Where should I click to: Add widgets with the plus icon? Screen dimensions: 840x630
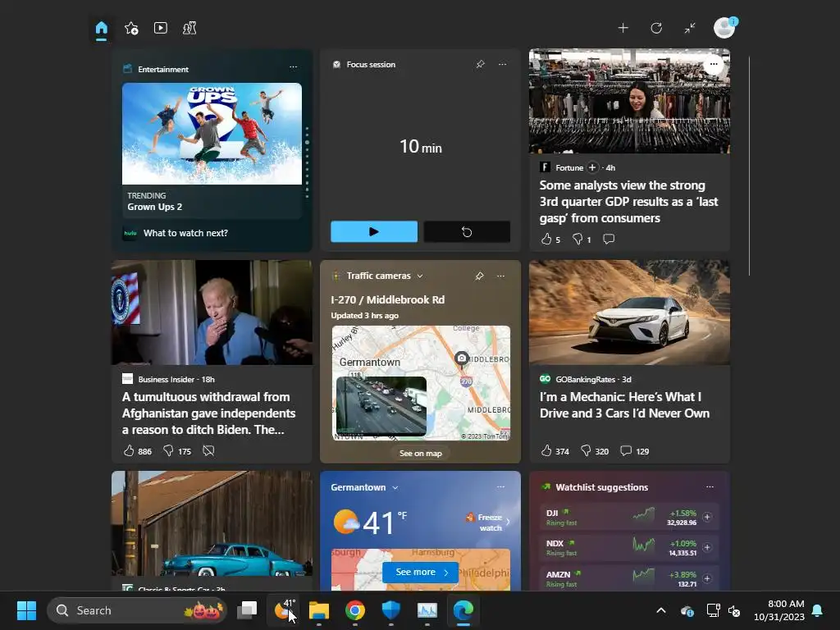(623, 28)
